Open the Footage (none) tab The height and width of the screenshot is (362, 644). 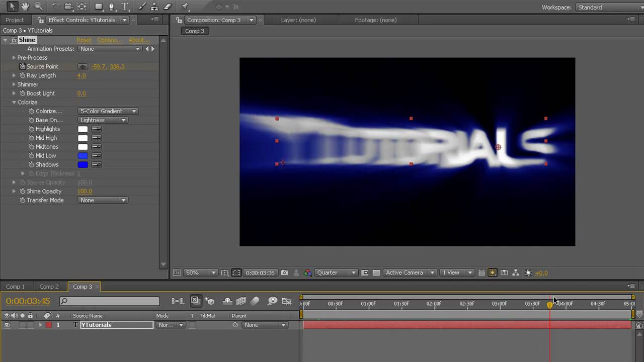[376, 20]
